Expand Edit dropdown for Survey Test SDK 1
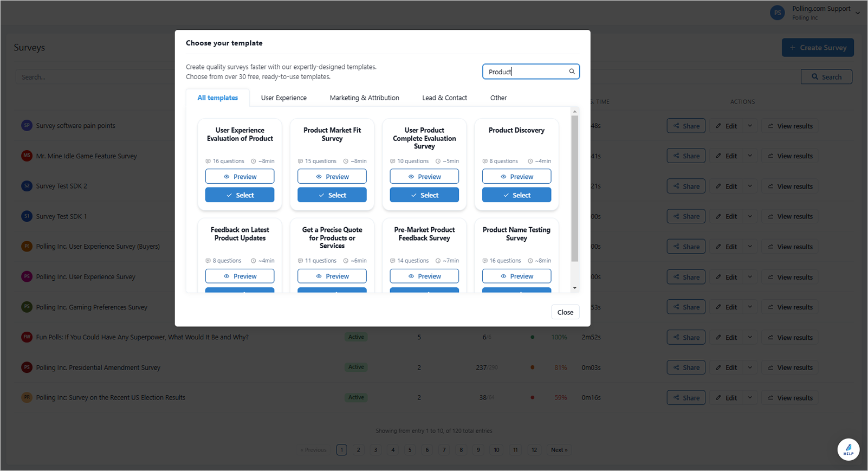Viewport: 868px width, 471px height. [x=750, y=216]
